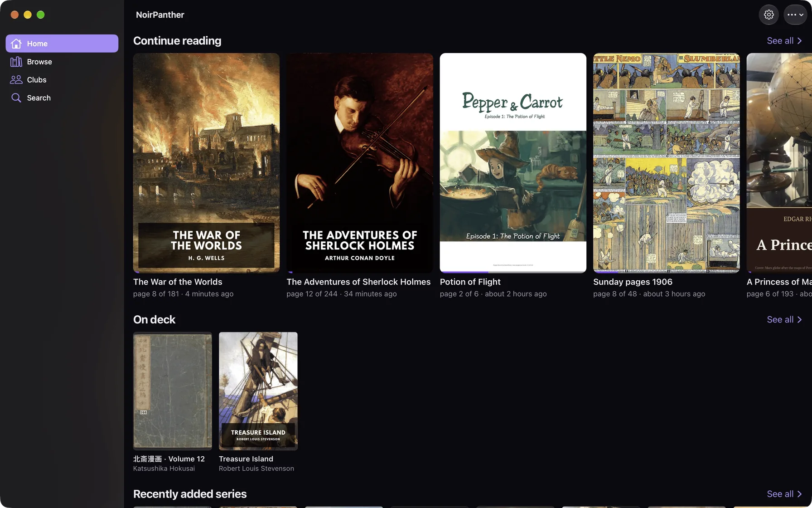Click "page 8 of 181 · 4 minutes ago"
The image size is (812, 508).
183,294
